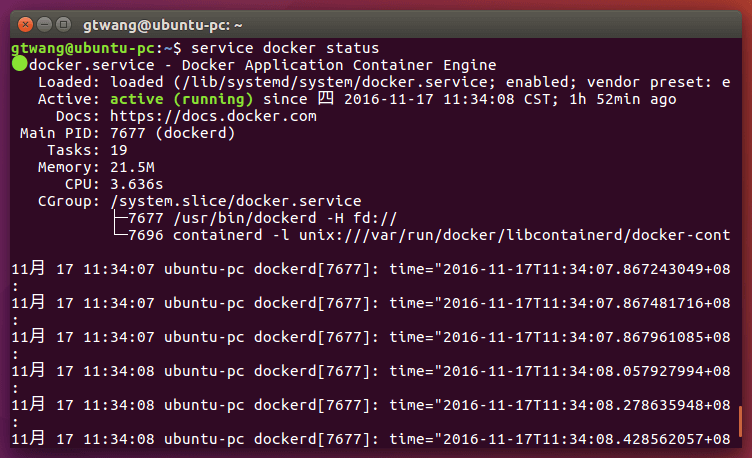This screenshot has height=458, width=752.
Task: Click 'docker.service - Docker Application Container Engine'
Action: [x=262, y=65]
